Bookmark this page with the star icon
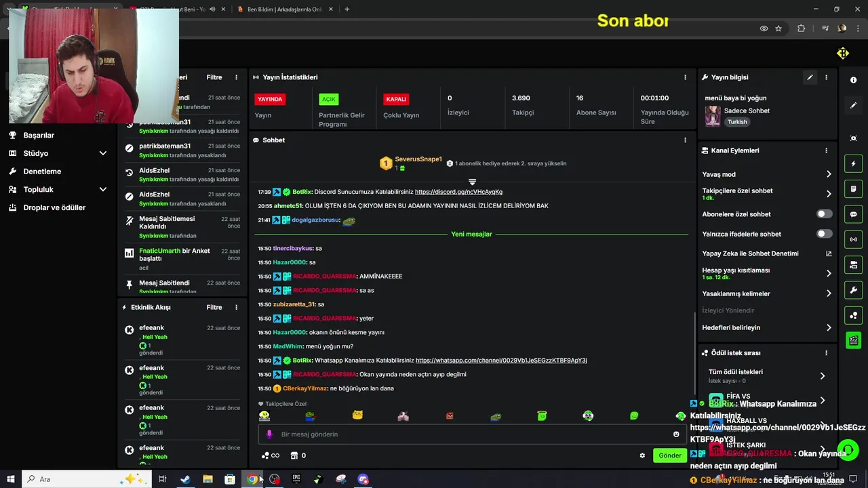This screenshot has width=868, height=488. (x=778, y=28)
